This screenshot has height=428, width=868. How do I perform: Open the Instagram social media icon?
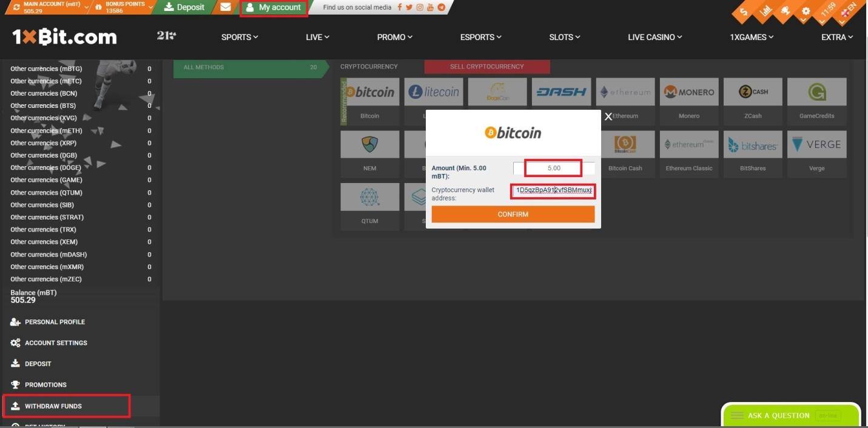click(x=420, y=7)
